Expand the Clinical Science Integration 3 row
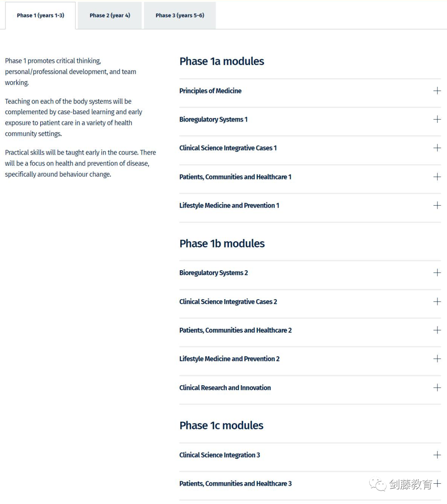This screenshot has height=504, width=447. (x=310, y=455)
